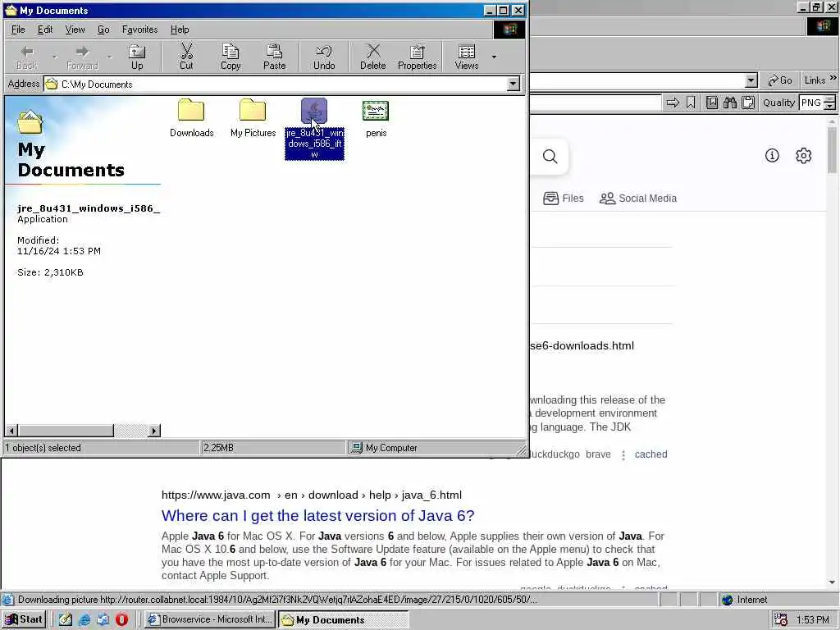Expand the My Documents address bar dropdown
Image resolution: width=840 pixels, height=630 pixels.
514,84
